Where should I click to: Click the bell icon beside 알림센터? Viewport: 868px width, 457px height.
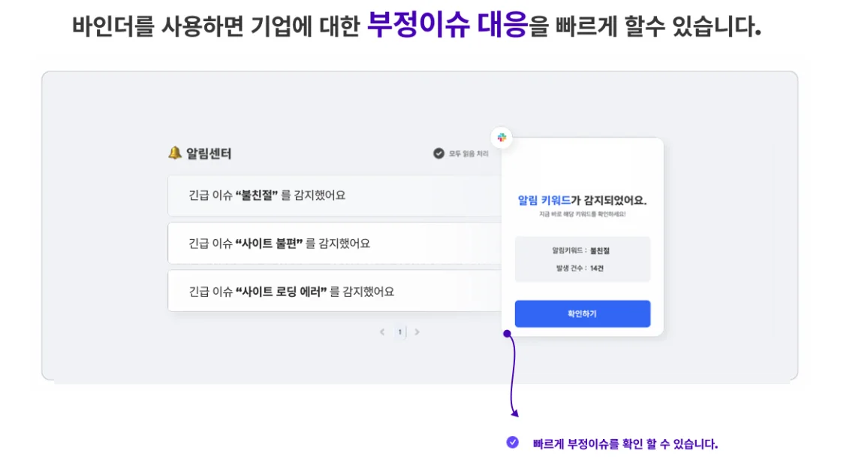(175, 153)
